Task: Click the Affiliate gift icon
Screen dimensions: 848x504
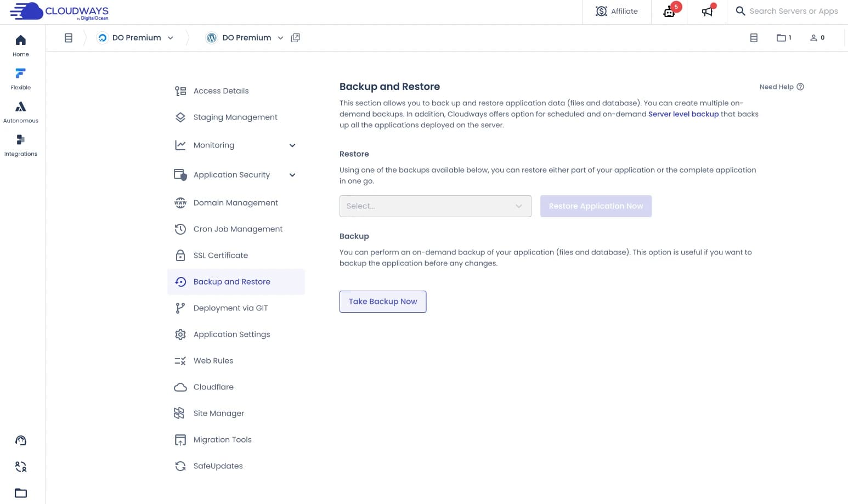Action: click(x=601, y=11)
